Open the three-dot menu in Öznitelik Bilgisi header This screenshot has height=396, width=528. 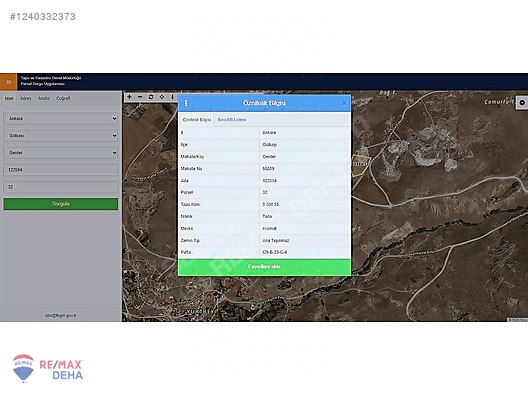[x=186, y=103]
